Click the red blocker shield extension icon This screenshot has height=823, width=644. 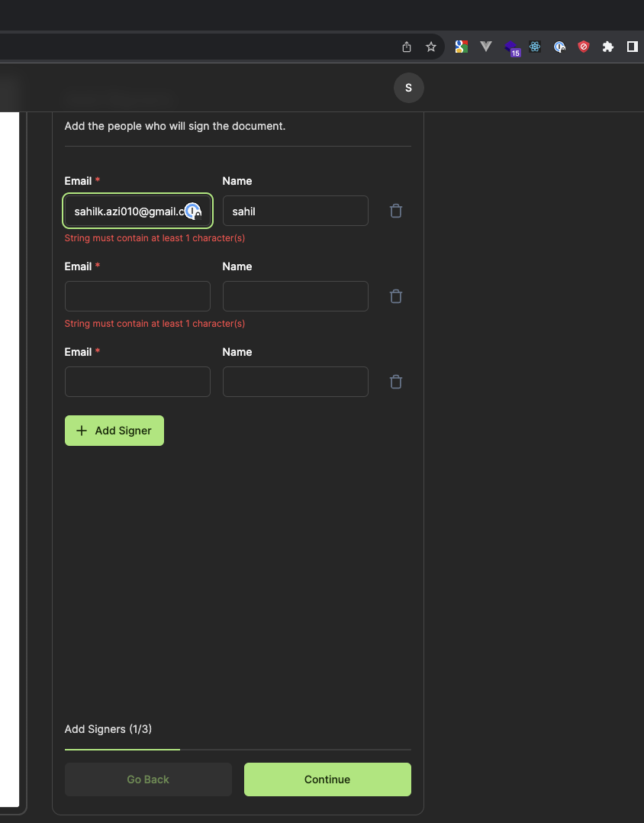tap(584, 47)
